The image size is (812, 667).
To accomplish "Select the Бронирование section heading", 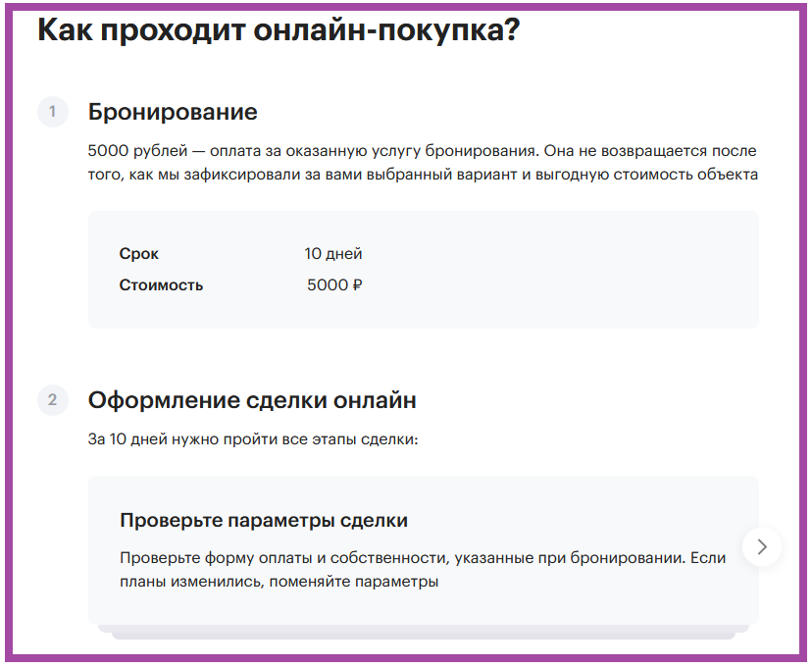I will click(172, 112).
